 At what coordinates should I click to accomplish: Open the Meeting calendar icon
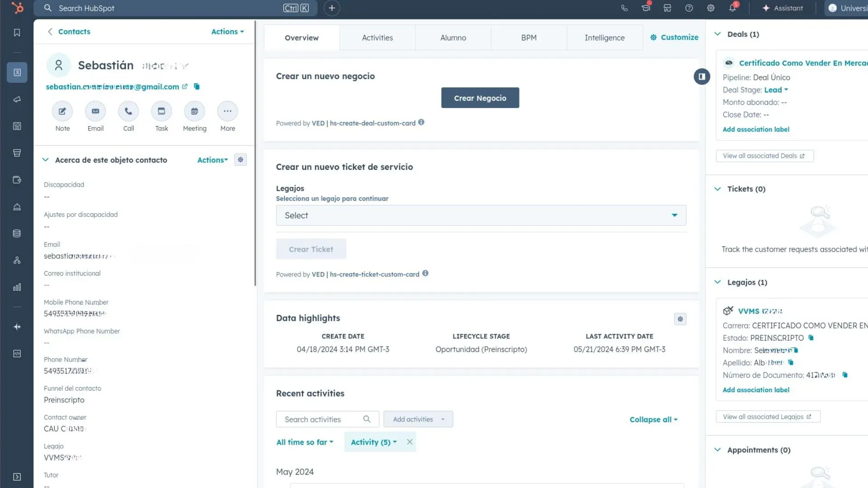[x=194, y=111]
